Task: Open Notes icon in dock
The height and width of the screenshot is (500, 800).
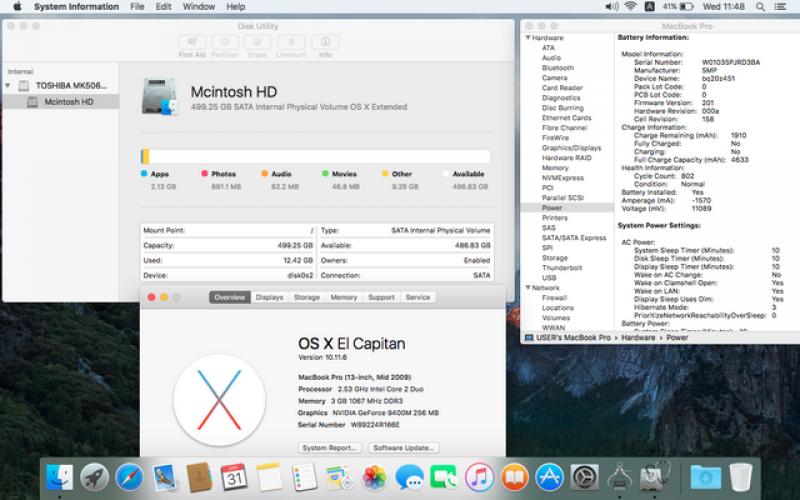Action: click(x=269, y=478)
